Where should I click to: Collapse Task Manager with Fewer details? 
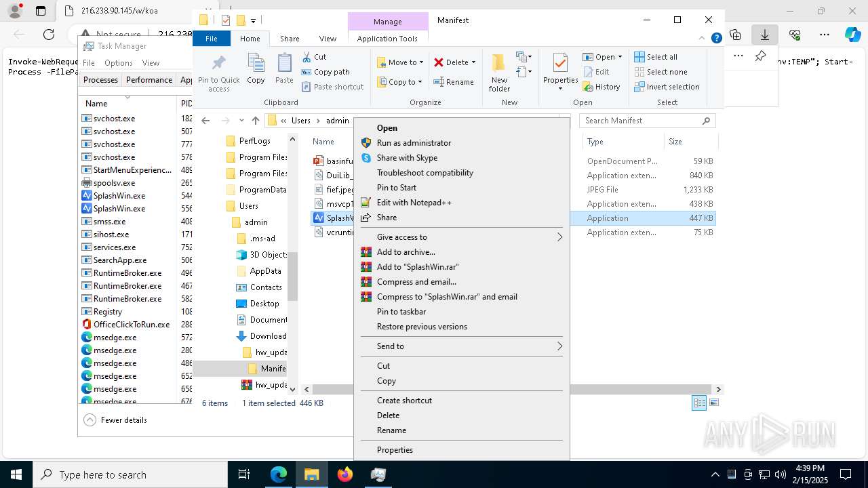tap(115, 420)
